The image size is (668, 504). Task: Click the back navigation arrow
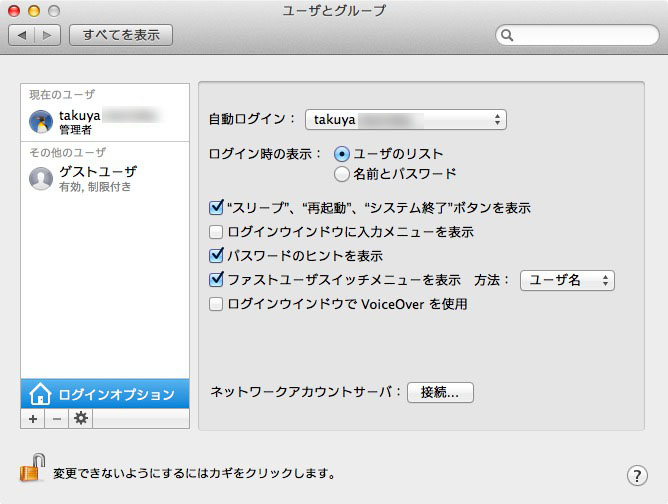coord(22,35)
